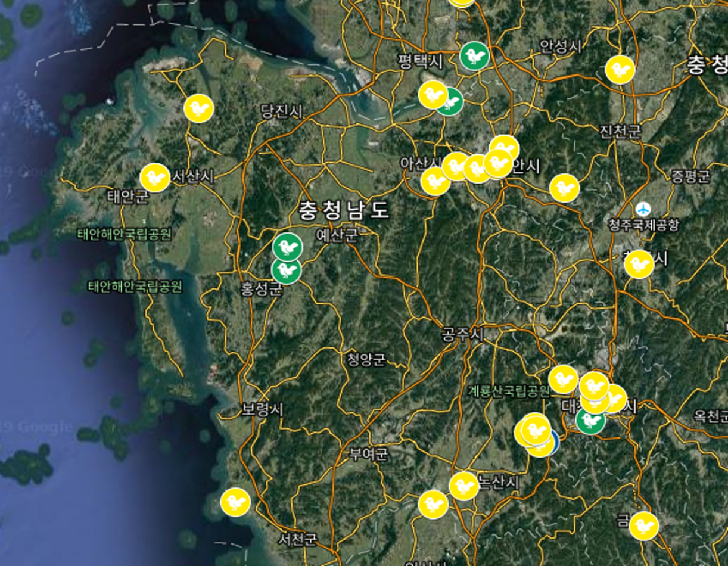
Task: Click the yellow bird marker next to 논산시
Action: pos(463,486)
